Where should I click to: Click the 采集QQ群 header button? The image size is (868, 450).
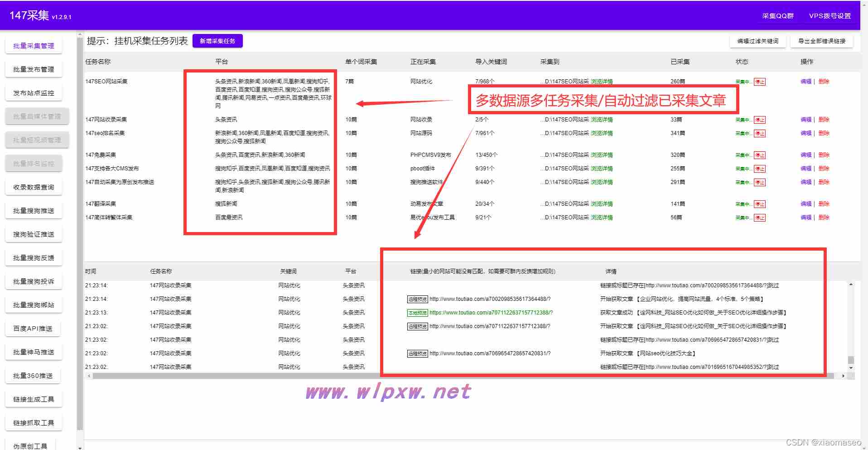pos(778,16)
